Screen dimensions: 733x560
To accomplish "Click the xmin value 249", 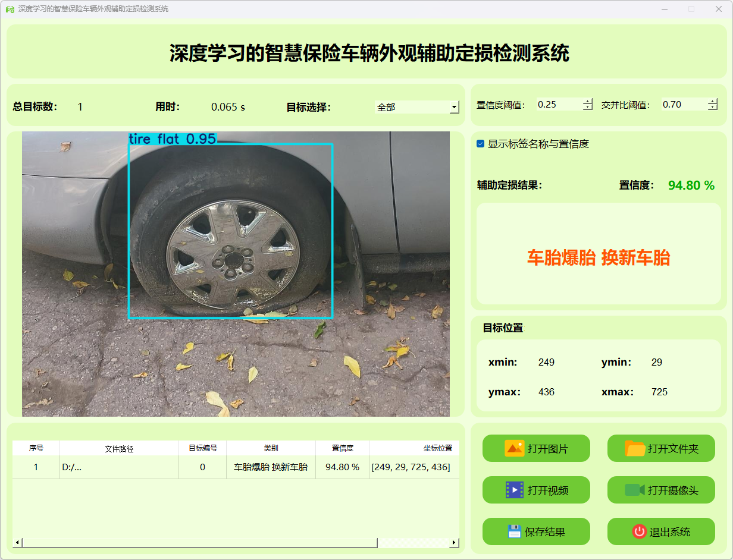I will click(x=546, y=362).
